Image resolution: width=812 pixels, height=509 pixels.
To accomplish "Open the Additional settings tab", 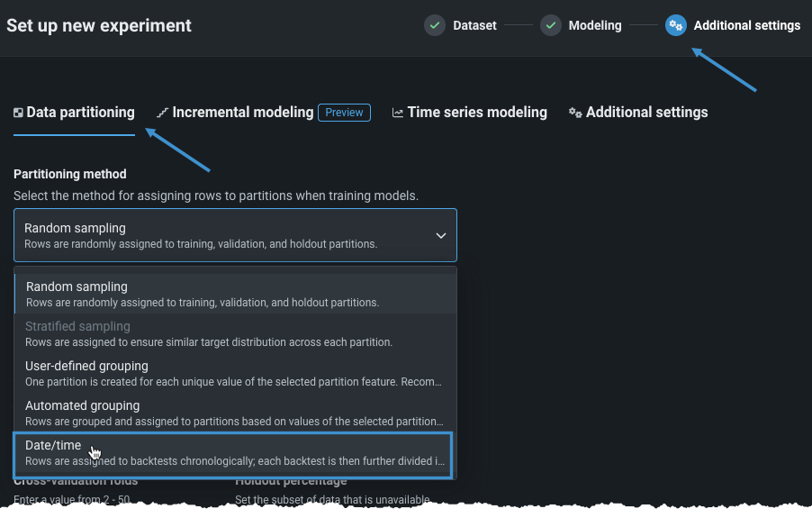I will coord(646,113).
